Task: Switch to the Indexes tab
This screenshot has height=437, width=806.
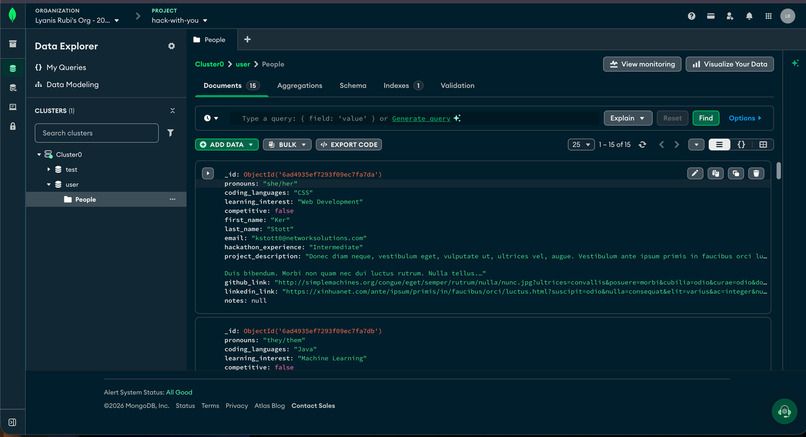Action: click(403, 85)
